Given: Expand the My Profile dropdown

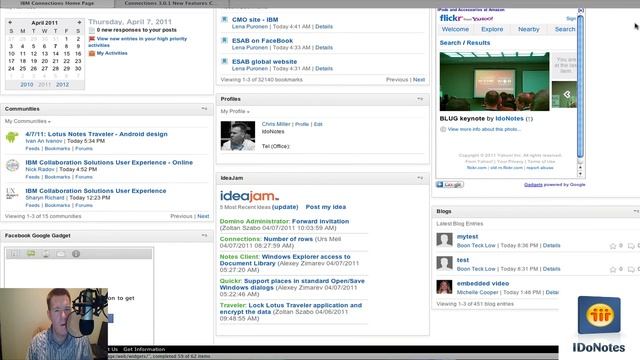Looking at the screenshot, I should [x=235, y=111].
